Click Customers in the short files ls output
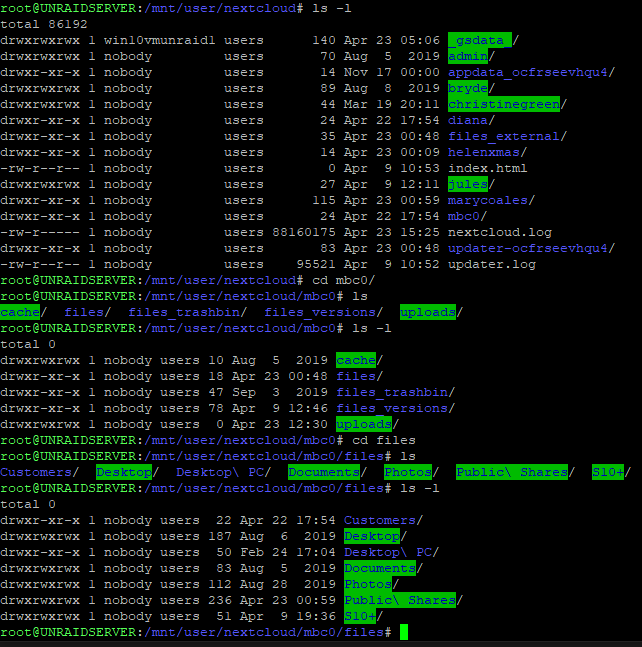Screen dimensions: 642x647 pyautogui.click(x=36, y=472)
